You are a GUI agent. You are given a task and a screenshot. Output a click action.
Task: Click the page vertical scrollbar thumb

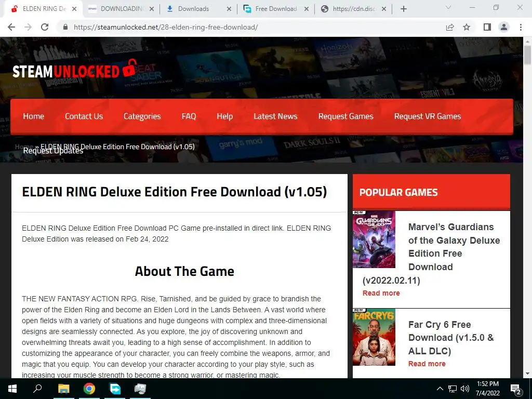tap(527, 54)
